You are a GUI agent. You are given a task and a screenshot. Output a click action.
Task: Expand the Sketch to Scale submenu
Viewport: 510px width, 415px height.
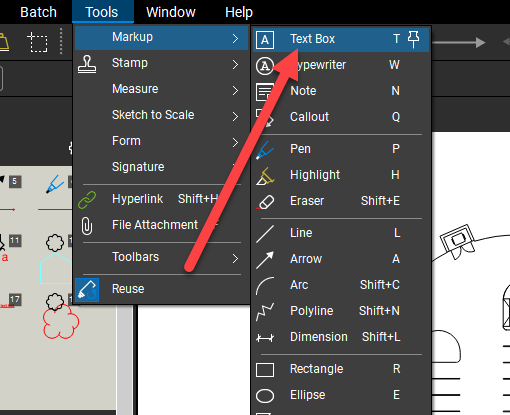point(161,115)
